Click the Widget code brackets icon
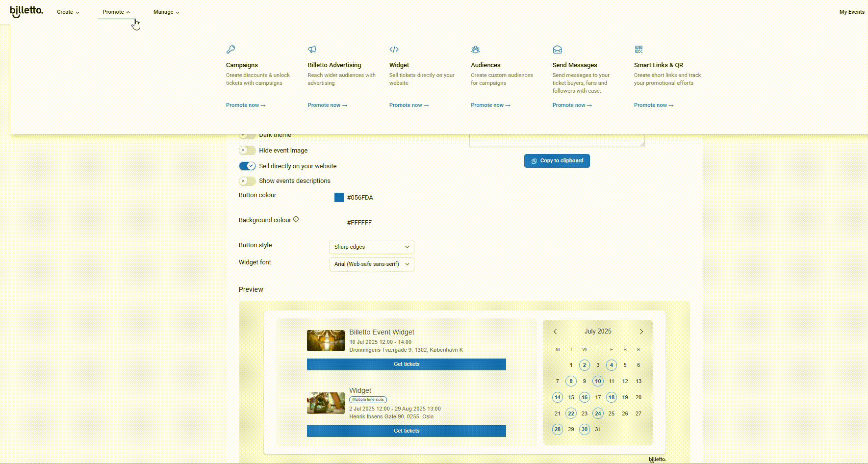This screenshot has height=464, width=868. pos(394,50)
